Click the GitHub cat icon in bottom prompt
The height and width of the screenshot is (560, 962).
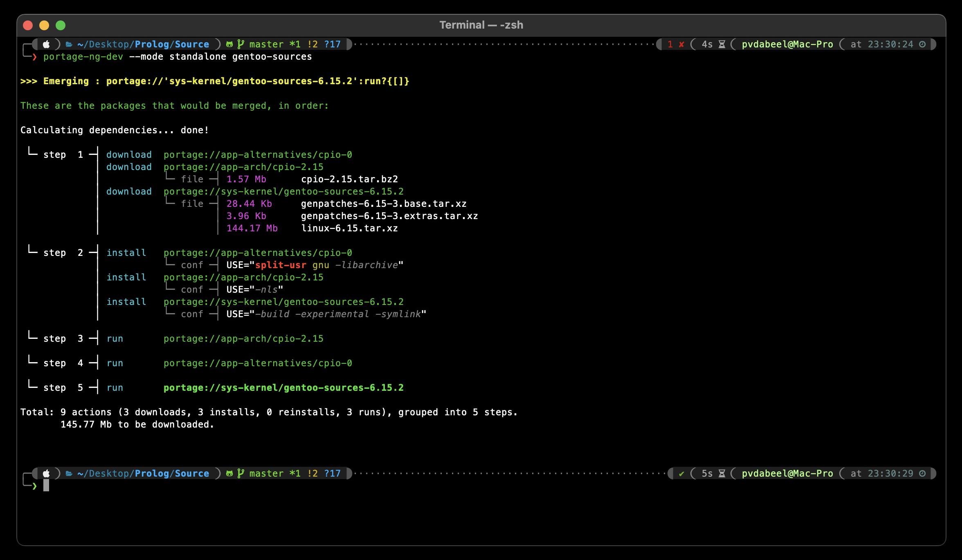tap(229, 473)
